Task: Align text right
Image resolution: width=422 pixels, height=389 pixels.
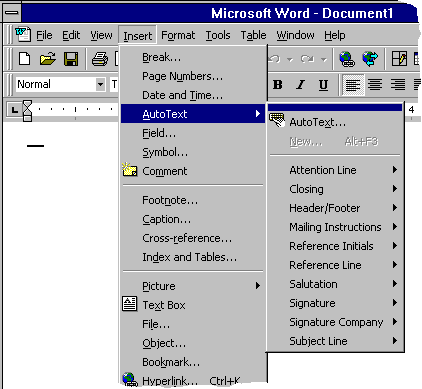Action: click(x=398, y=85)
